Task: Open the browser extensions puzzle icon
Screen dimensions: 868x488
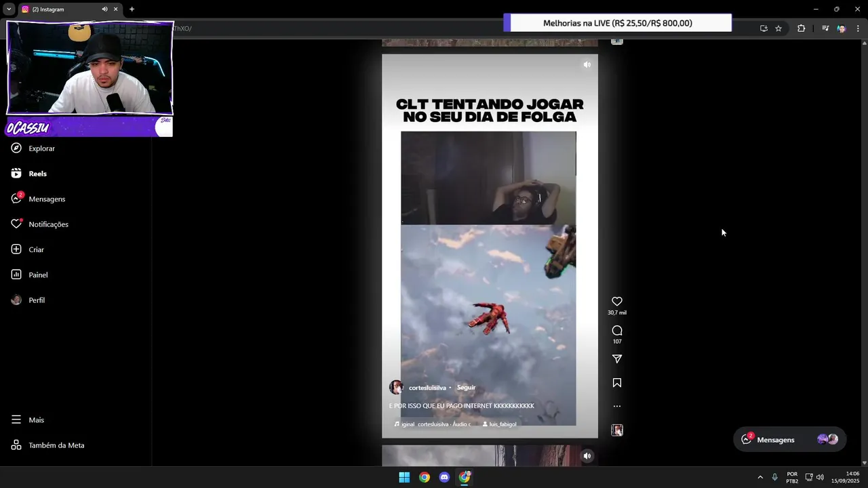Action: (x=802, y=28)
